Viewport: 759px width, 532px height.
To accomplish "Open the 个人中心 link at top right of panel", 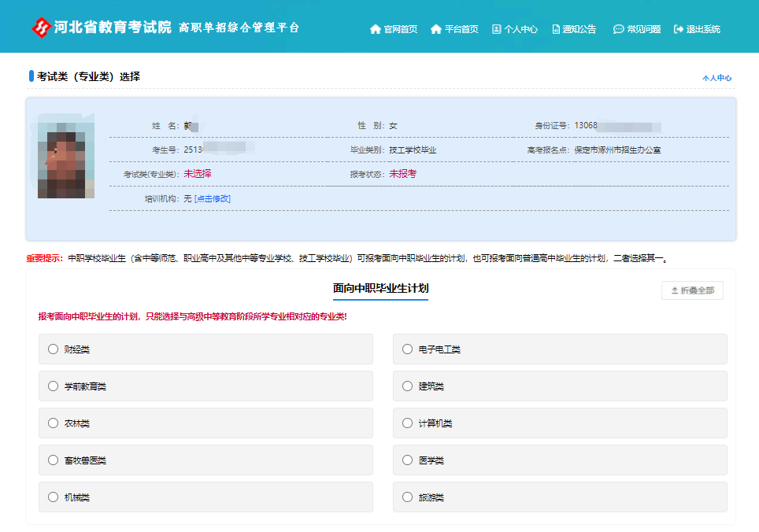I will click(x=716, y=78).
